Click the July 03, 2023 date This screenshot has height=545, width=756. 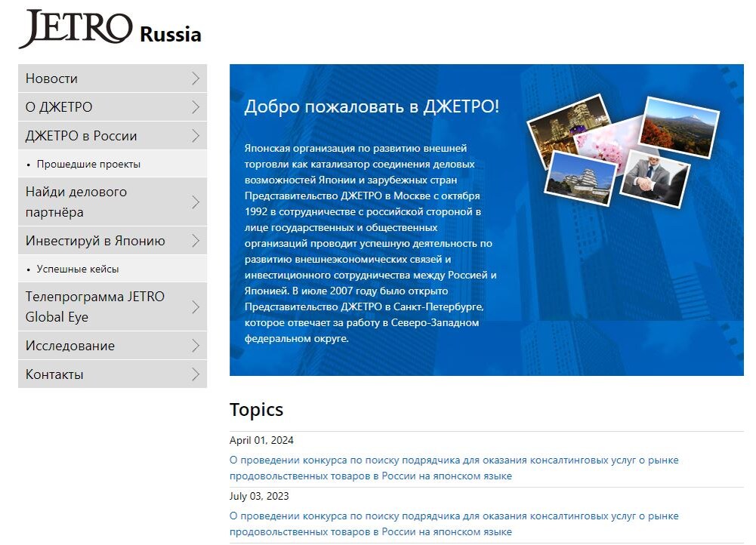point(259,496)
